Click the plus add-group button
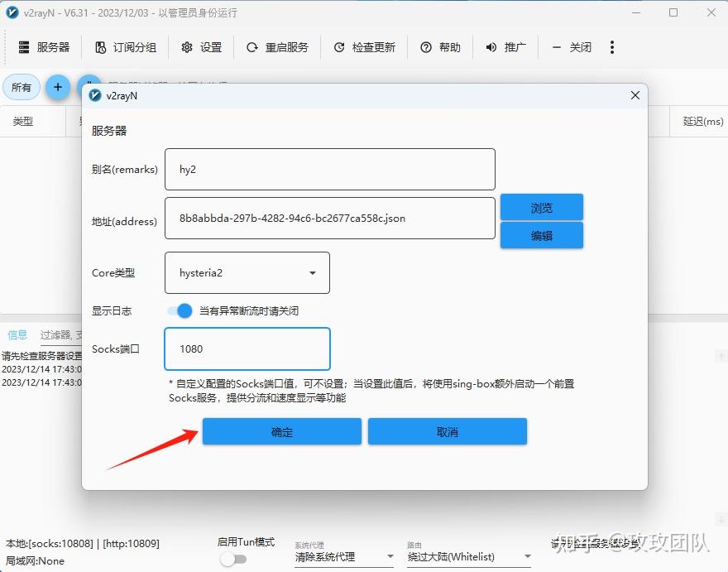728x572 pixels. 58,88
